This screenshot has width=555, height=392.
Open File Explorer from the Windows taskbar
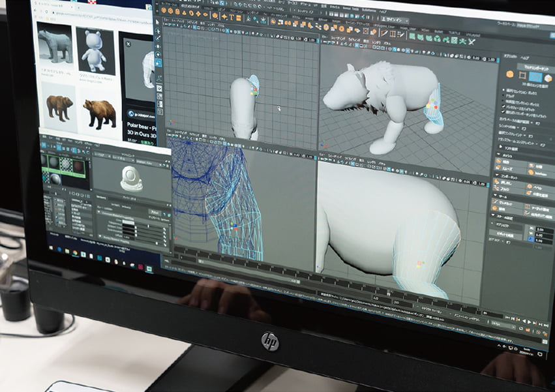[67, 251]
